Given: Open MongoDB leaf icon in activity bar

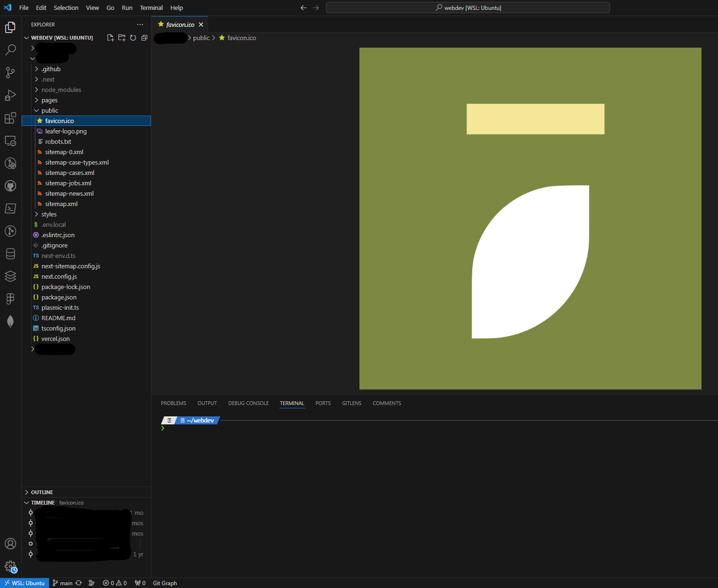Looking at the screenshot, I should tap(10, 322).
